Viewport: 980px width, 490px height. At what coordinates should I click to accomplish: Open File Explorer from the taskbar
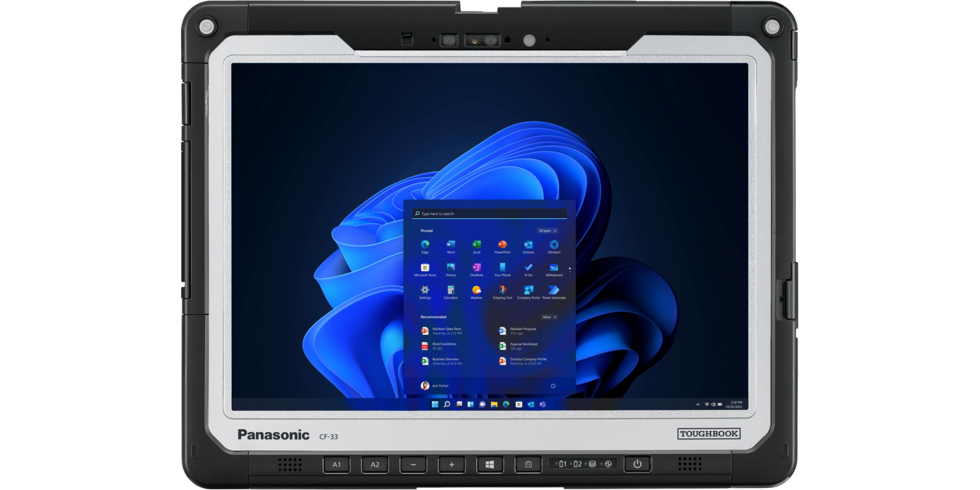point(494,404)
